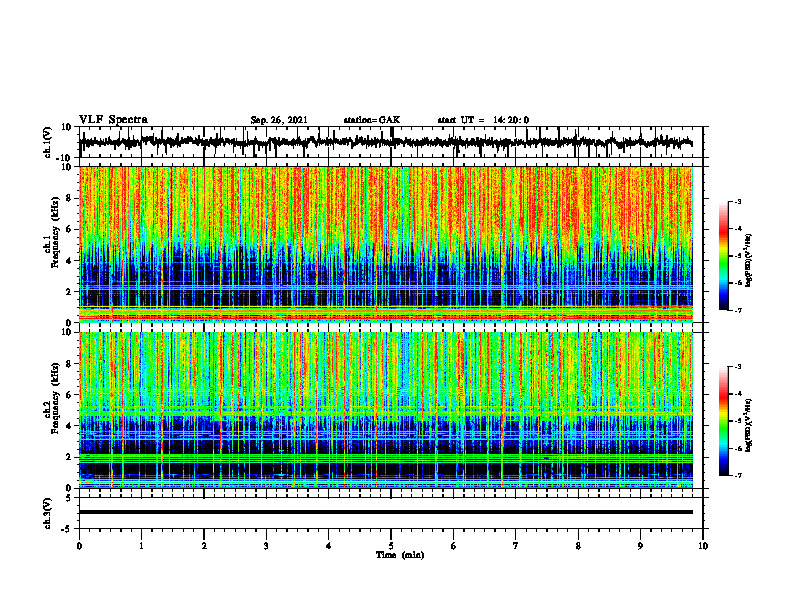Viewport: 792px width, 612px height.
Task: Click the "ch.3(V)" vertical axis label
Action: [x=47, y=513]
